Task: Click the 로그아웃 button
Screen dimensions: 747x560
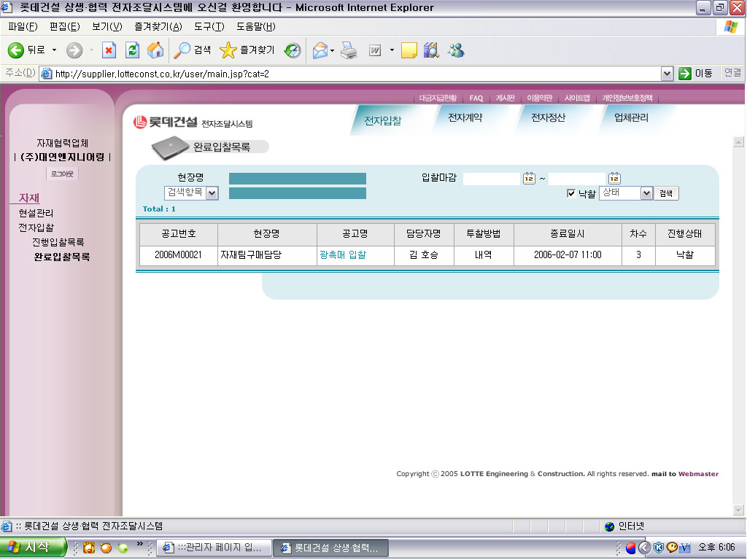Action: coord(63,174)
